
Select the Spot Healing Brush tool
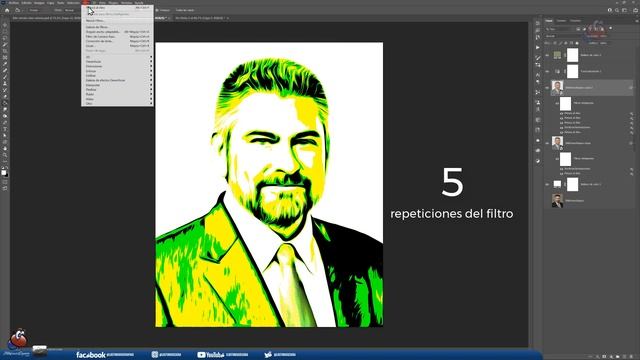tap(5, 71)
